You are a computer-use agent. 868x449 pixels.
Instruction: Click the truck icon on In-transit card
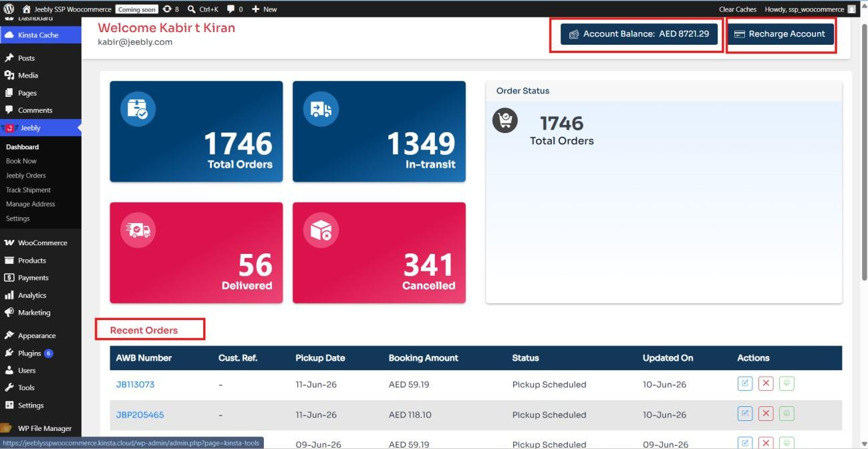coord(321,109)
